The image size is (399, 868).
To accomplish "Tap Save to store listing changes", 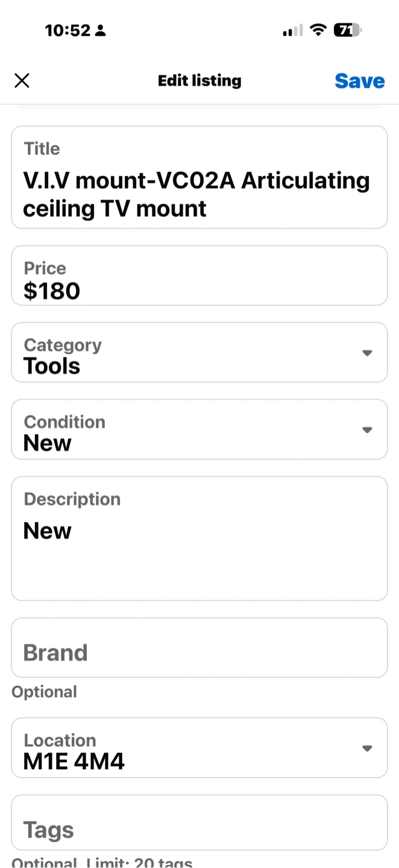I will [x=359, y=81].
